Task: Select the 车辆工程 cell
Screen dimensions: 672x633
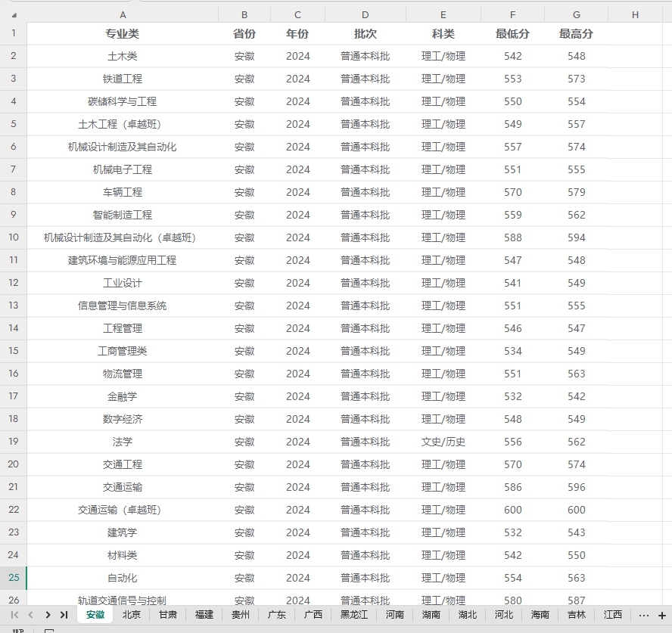Action: pos(123,192)
